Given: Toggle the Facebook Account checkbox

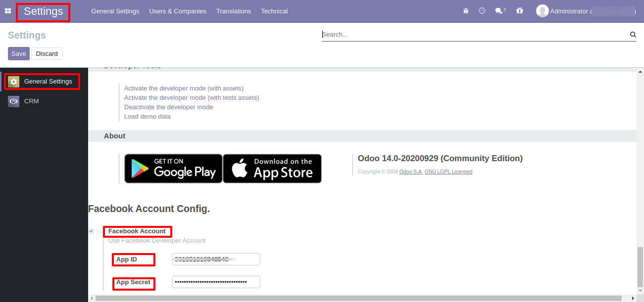Looking at the screenshot, I should click(x=91, y=231).
